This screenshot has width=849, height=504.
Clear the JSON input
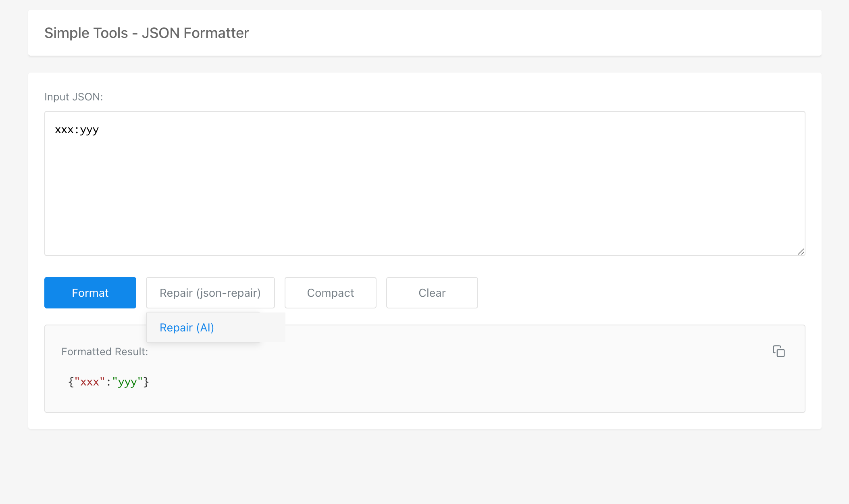(x=432, y=293)
